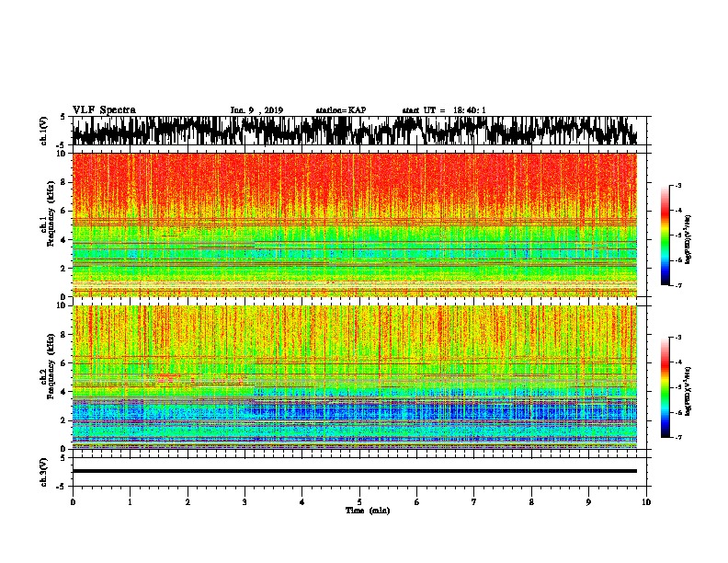Click the ch.1 spectrogram 4 kHz tick label
This screenshot has height=563, width=728.
coord(63,240)
